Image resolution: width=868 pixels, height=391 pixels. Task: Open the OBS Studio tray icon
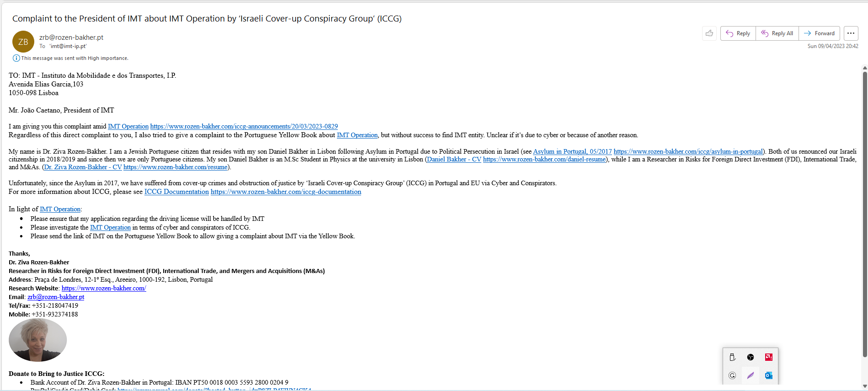tap(751, 357)
